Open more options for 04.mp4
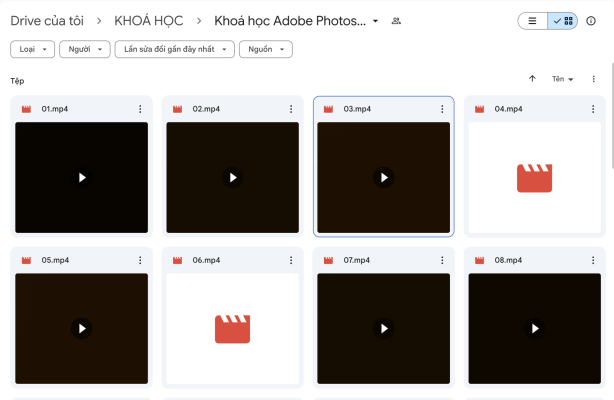This screenshot has width=614, height=400. click(593, 109)
